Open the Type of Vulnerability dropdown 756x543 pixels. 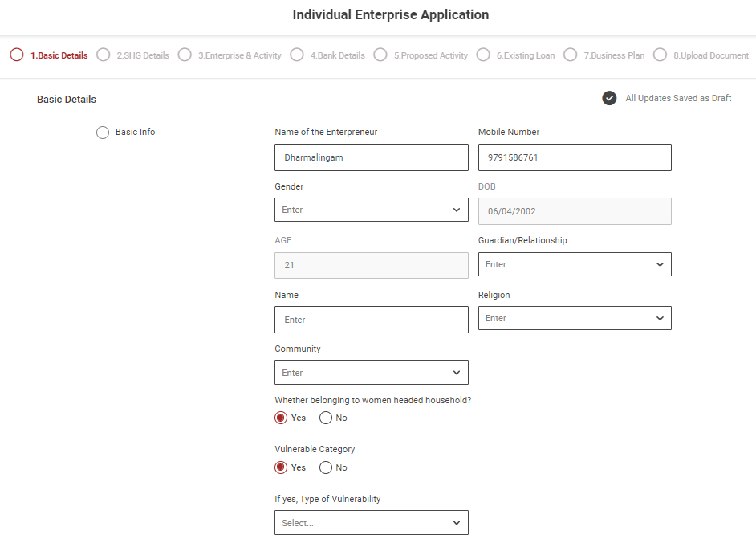pyautogui.click(x=371, y=523)
